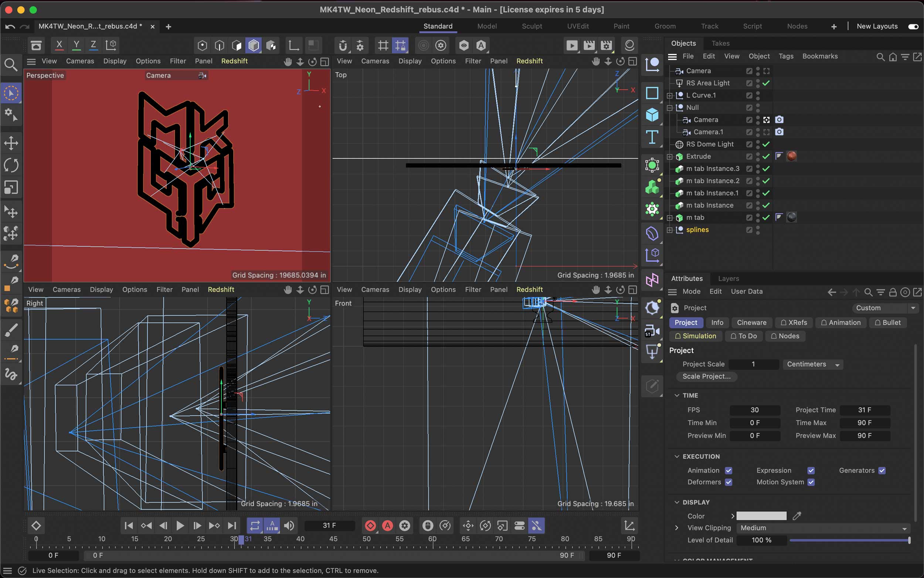Image resolution: width=924 pixels, height=578 pixels.
Task: Open the Tags menu in Objects panel
Action: pyautogui.click(x=786, y=56)
